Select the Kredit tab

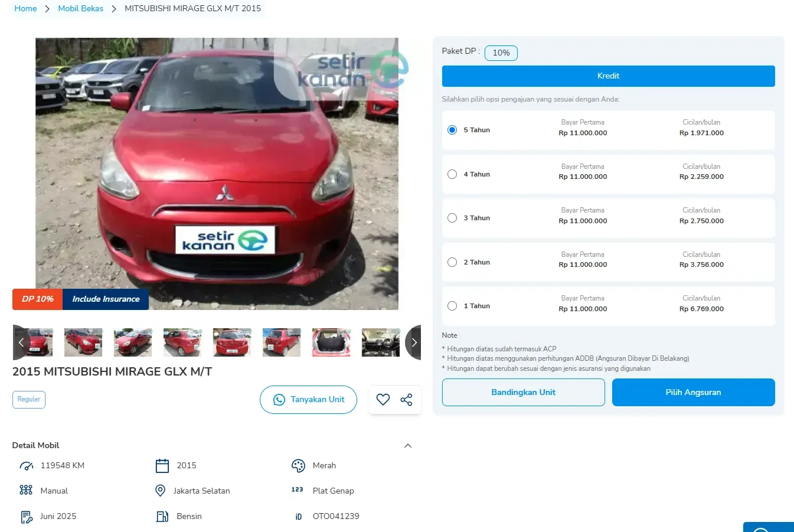click(608, 76)
